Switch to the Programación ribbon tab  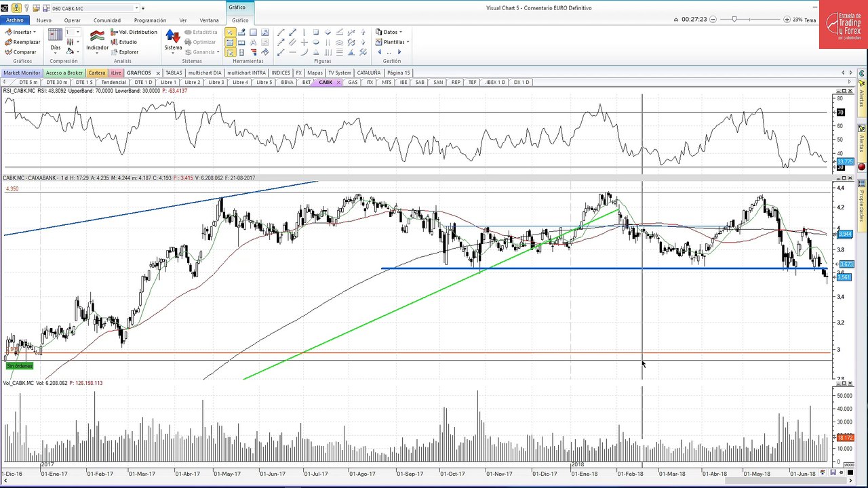pos(150,20)
